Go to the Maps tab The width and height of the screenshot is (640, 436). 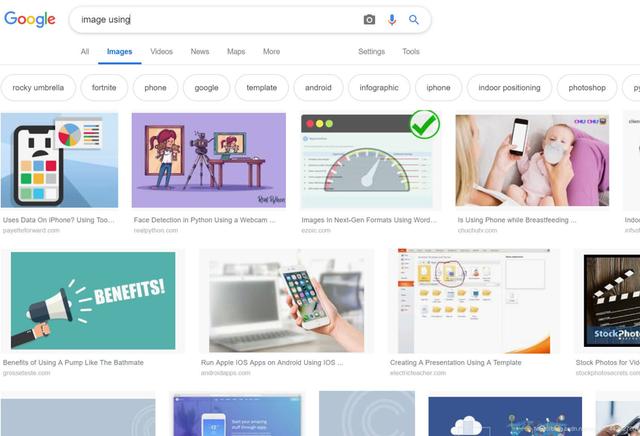236,51
